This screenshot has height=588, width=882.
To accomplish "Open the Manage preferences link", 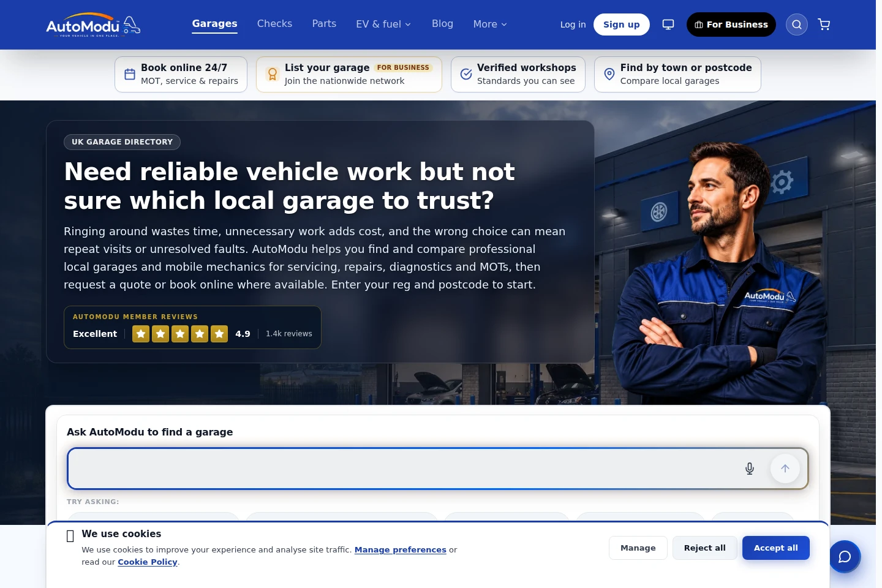I will coord(401,549).
